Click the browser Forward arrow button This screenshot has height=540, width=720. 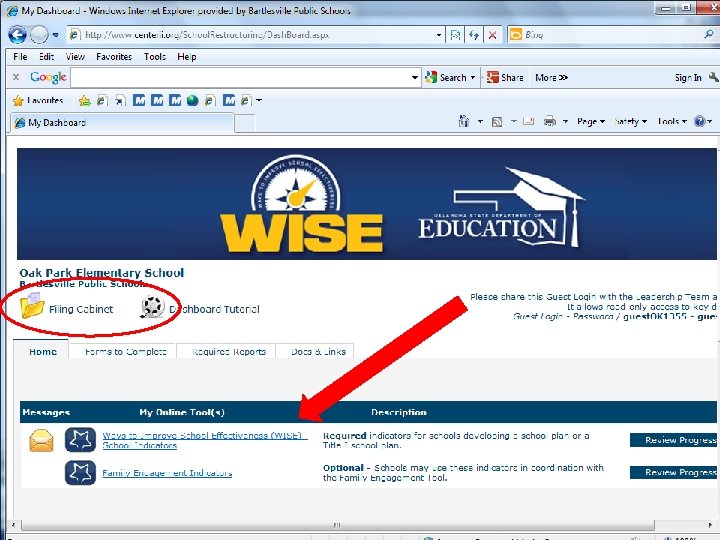click(39, 34)
